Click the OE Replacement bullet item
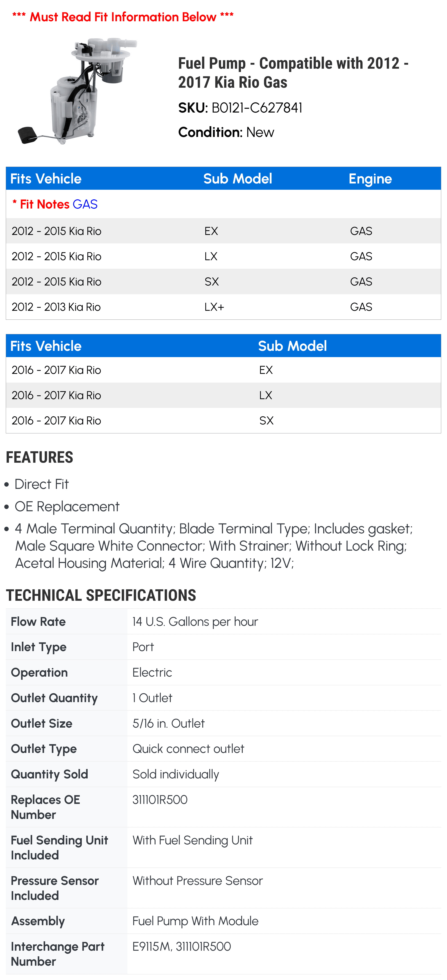This screenshot has width=447, height=980. pyautogui.click(x=67, y=507)
